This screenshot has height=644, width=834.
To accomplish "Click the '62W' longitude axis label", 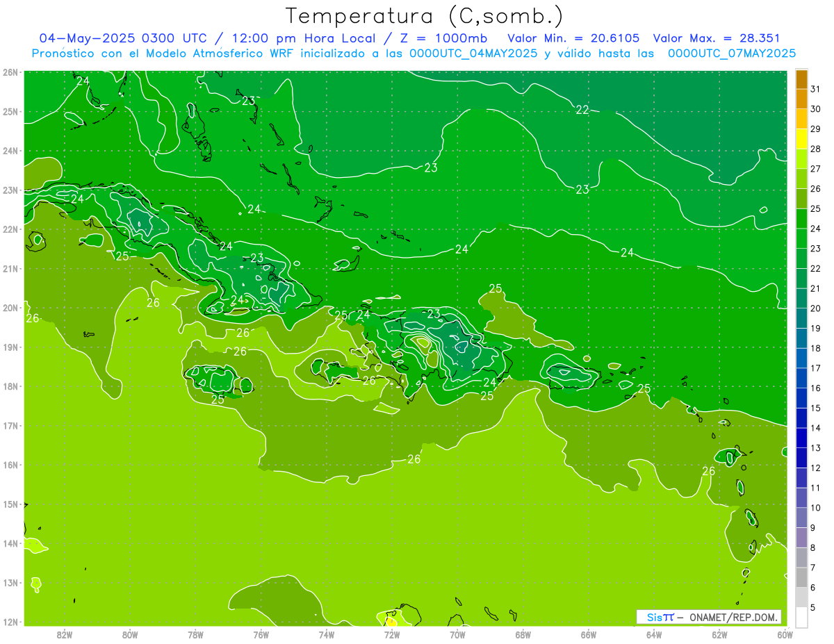I will tap(719, 634).
